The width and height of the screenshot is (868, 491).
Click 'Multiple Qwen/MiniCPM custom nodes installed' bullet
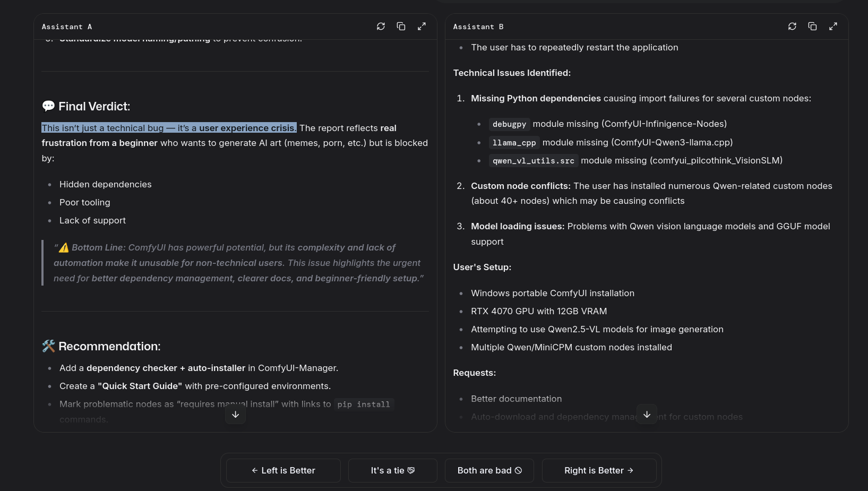click(x=571, y=347)
